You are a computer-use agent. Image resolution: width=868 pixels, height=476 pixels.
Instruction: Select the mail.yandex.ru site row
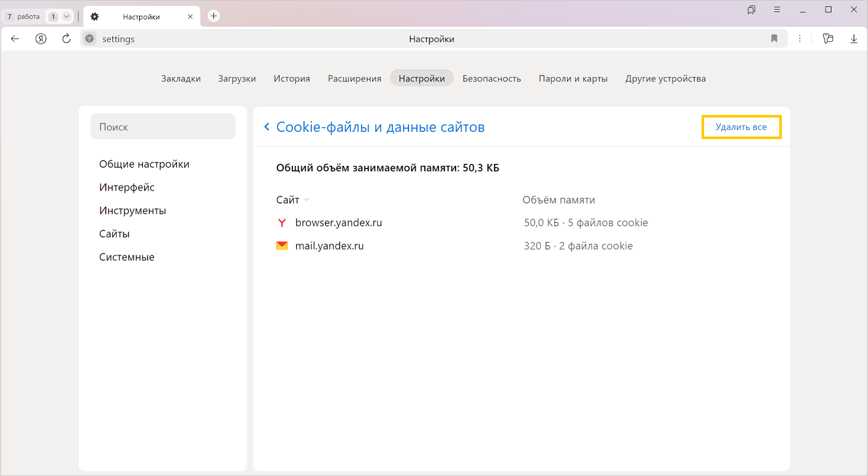tap(329, 246)
